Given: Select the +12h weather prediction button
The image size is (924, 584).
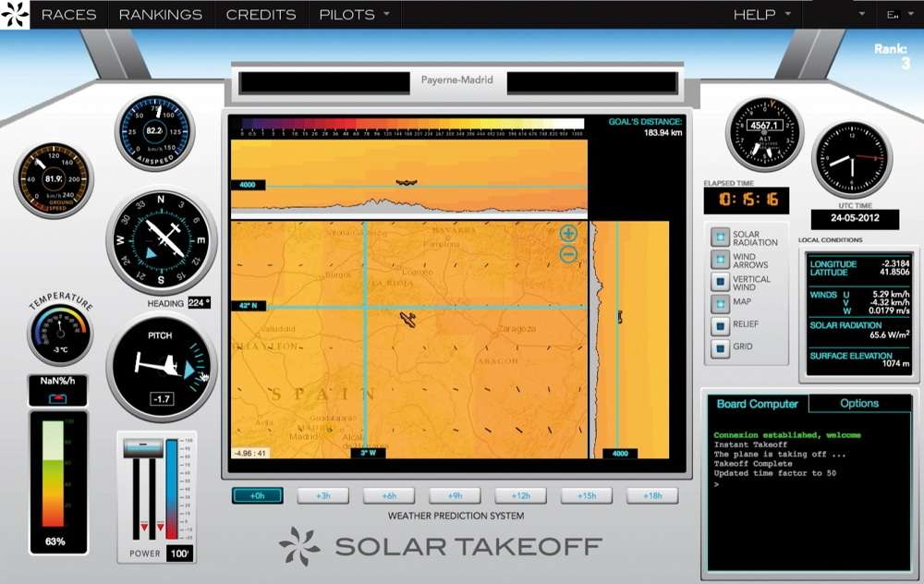Looking at the screenshot, I should pos(520,496).
